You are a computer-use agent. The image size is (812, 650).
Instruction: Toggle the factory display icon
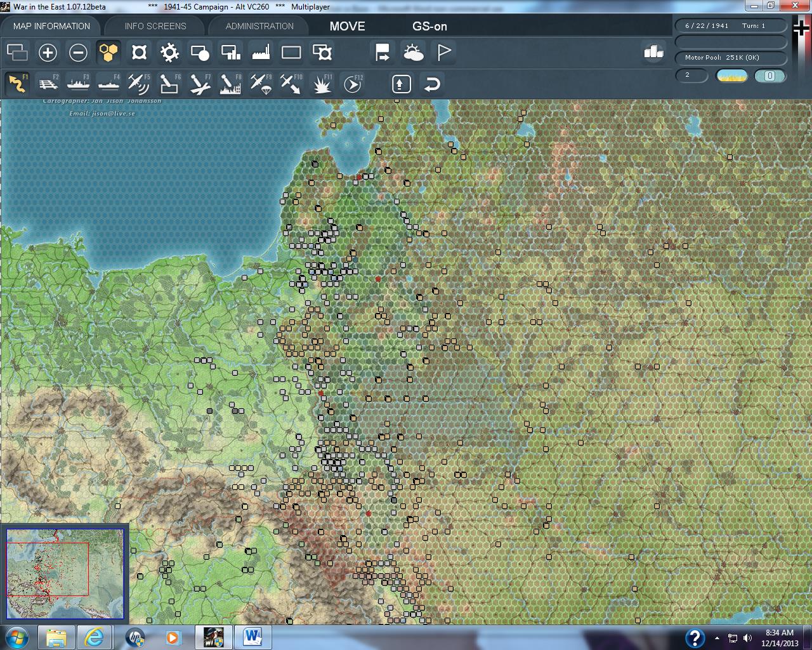click(x=261, y=52)
